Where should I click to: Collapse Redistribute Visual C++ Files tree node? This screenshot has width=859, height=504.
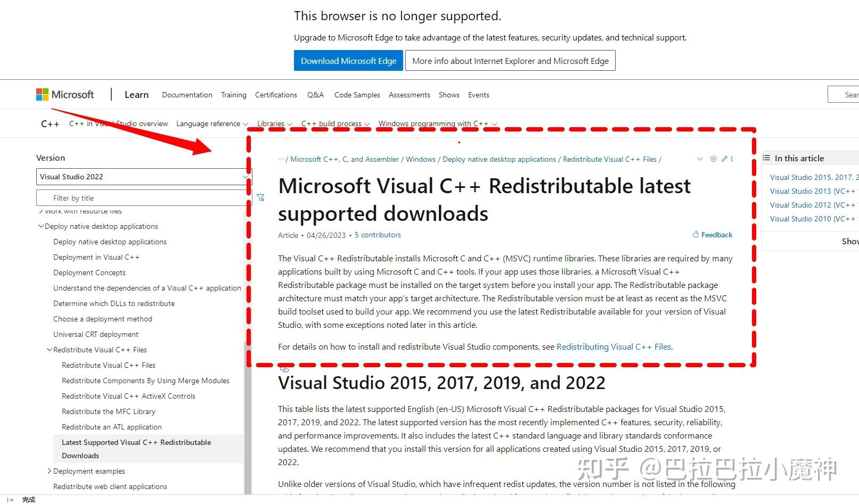point(50,350)
